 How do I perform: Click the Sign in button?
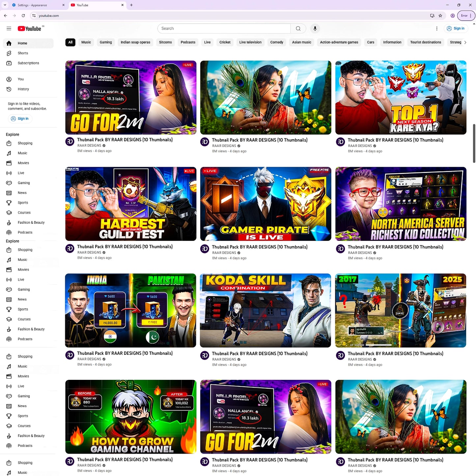(x=456, y=28)
